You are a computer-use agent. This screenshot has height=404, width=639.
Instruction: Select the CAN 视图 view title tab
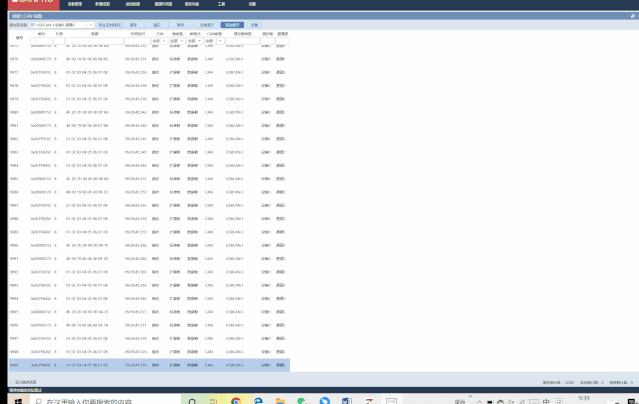[27, 16]
